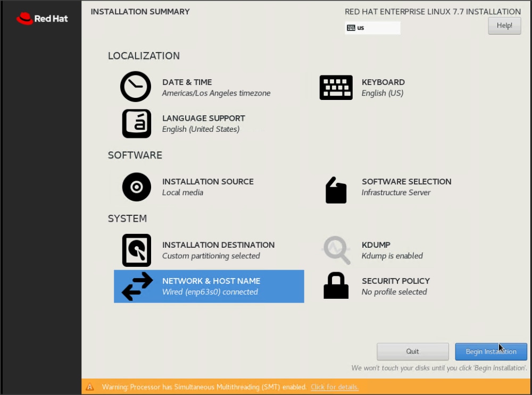The image size is (532, 395).
Task: Click the Wired (enp63s0) connected text
Action: (210, 292)
